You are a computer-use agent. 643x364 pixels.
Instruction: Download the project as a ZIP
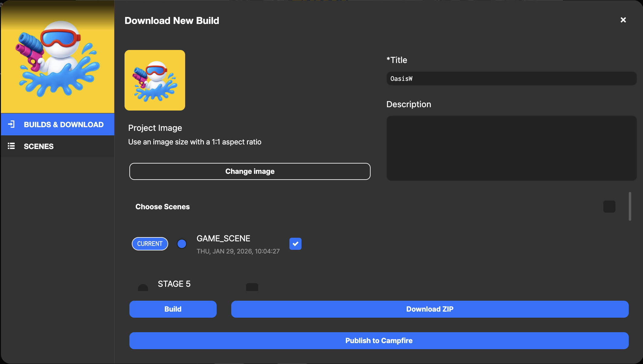[430, 309]
